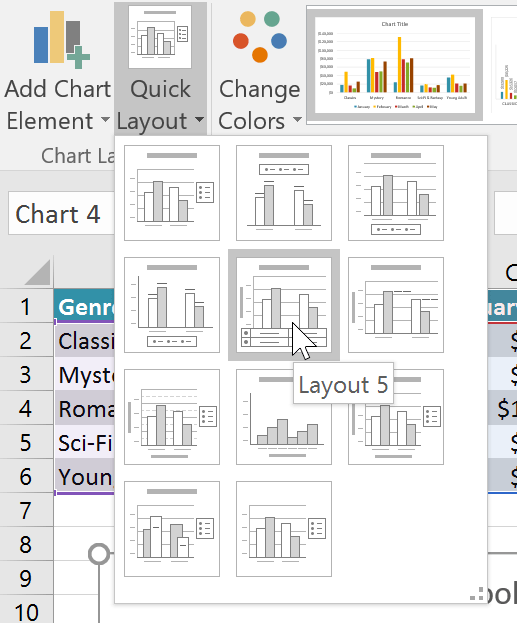Select row header 1
517x623 pixels.
pyautogui.click(x=26, y=306)
